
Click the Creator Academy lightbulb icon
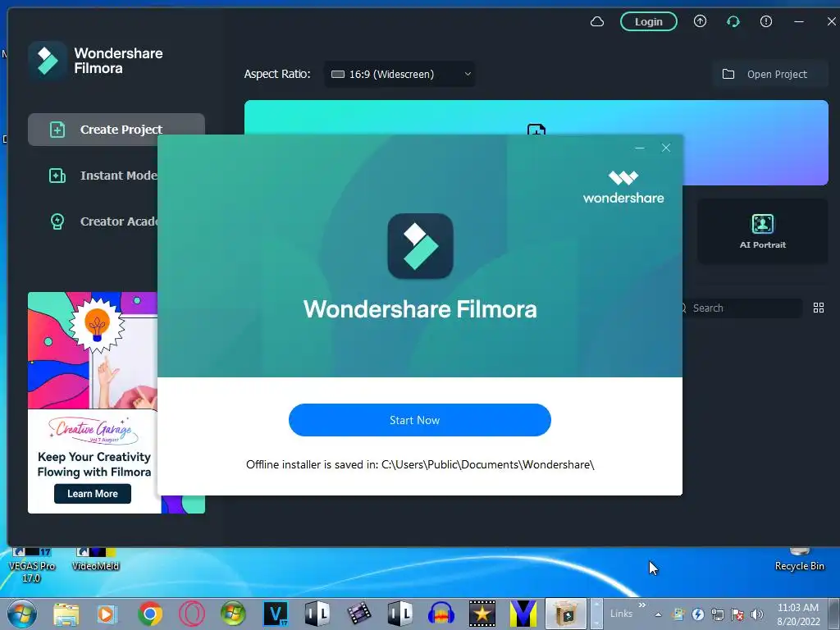(57, 221)
